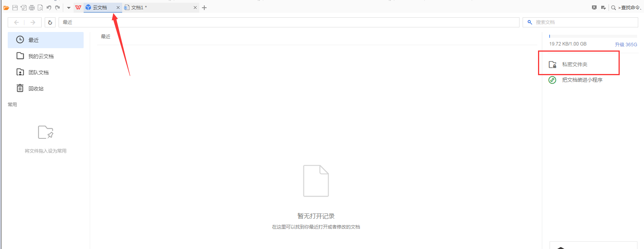644x249 pixels.
Task: Open the 查找命令 search box
Action: [x=627, y=8]
